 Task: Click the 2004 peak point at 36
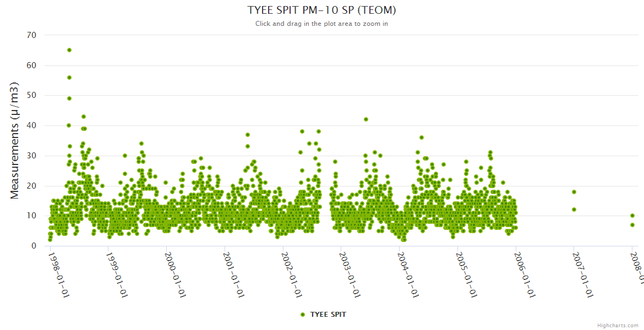click(x=422, y=137)
